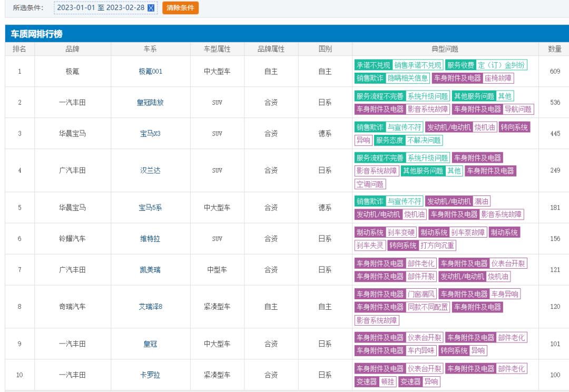Click the 门窗漏风 tag for 艾瑞泽8

[x=421, y=294]
